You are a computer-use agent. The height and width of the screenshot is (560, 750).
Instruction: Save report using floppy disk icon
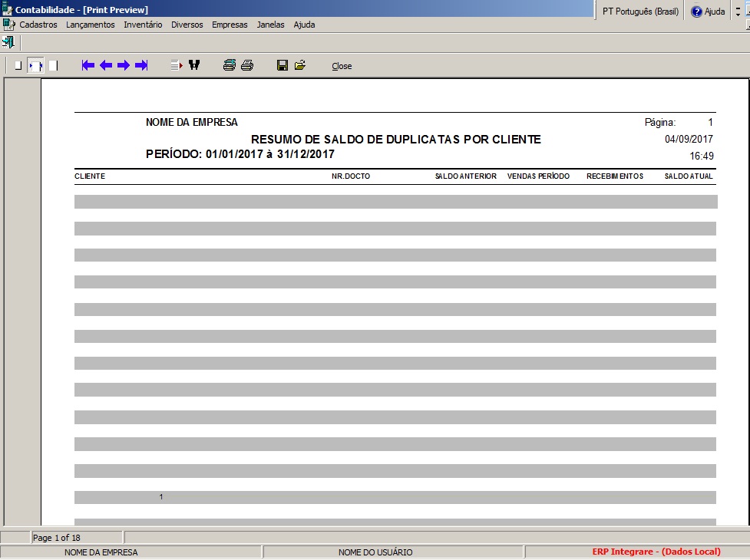(x=282, y=66)
